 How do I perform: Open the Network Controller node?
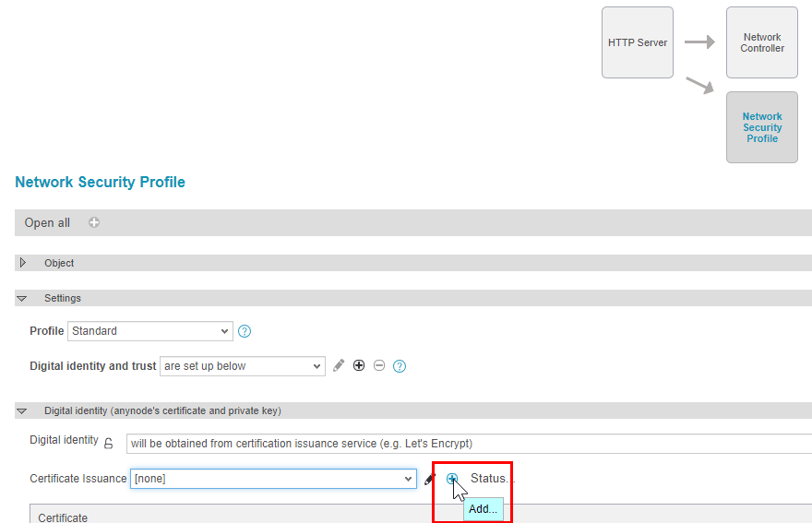click(x=761, y=42)
